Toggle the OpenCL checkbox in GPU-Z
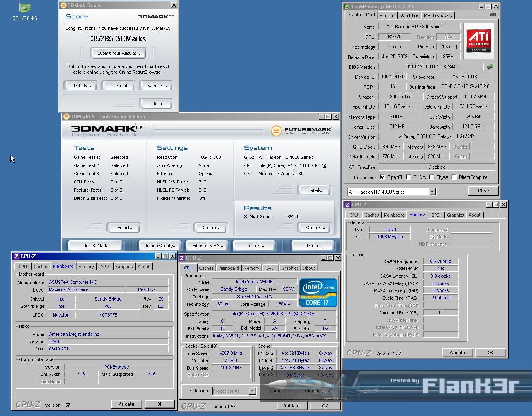Screen dimensions: 532x416 coord(383,177)
